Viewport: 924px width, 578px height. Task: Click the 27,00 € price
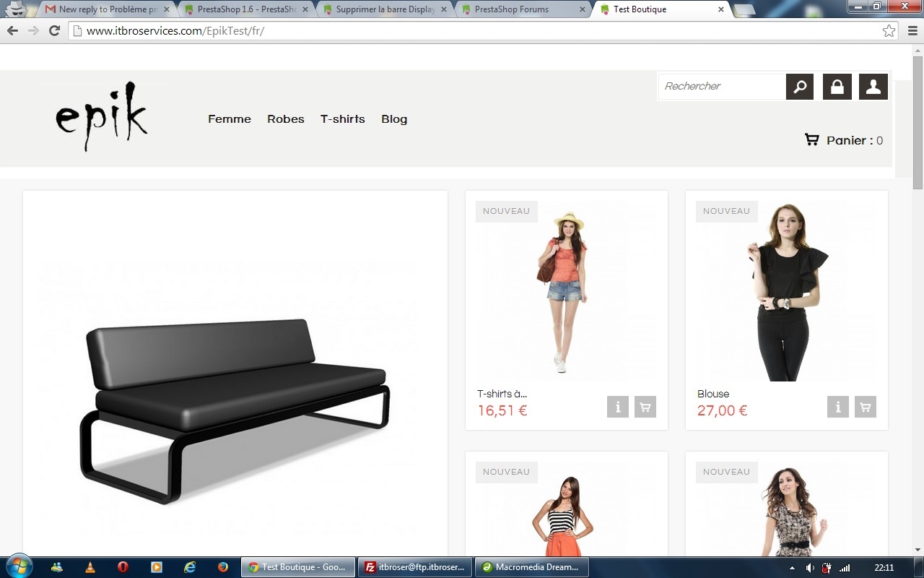[x=723, y=410]
